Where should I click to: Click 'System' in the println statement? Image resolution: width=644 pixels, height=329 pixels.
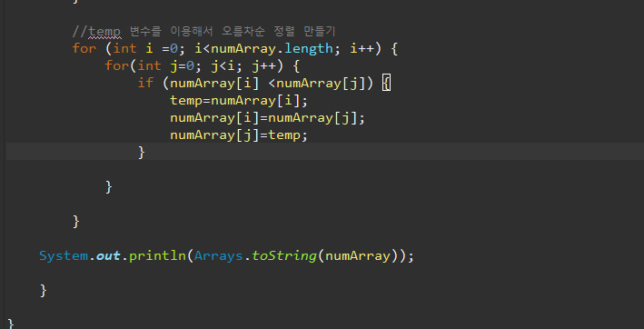tap(64, 256)
